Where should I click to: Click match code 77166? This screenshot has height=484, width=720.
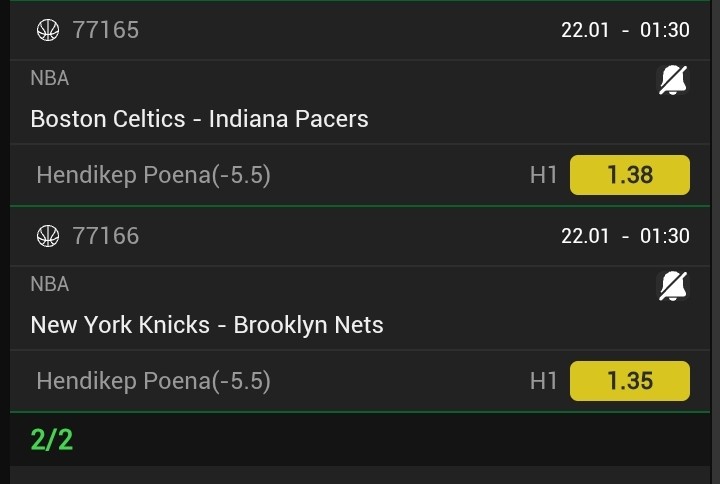pyautogui.click(x=106, y=236)
